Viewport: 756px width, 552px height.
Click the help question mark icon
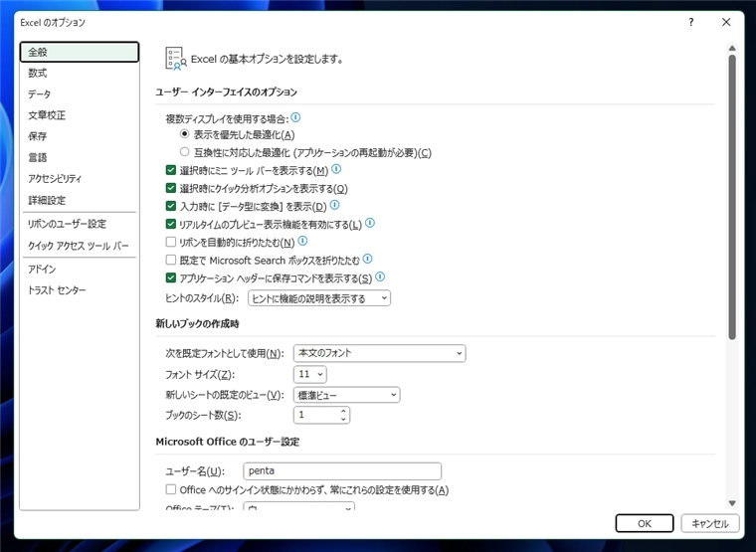click(x=691, y=22)
